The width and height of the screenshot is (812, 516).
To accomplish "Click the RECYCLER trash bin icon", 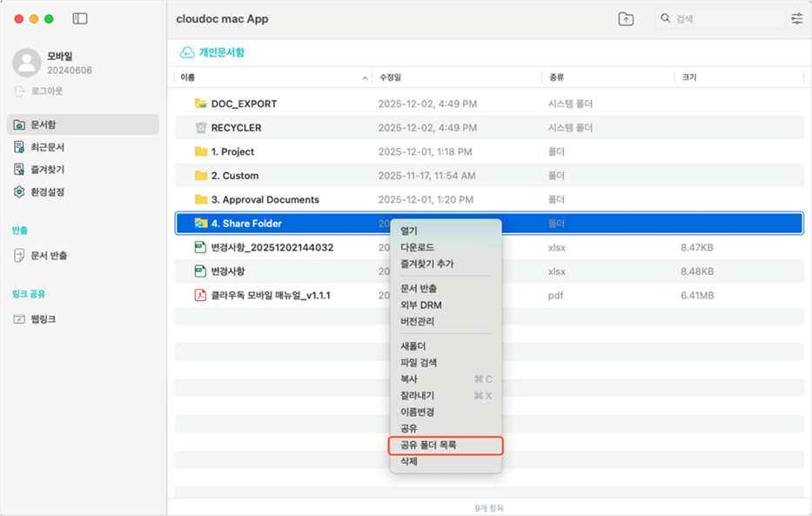I will 201,128.
